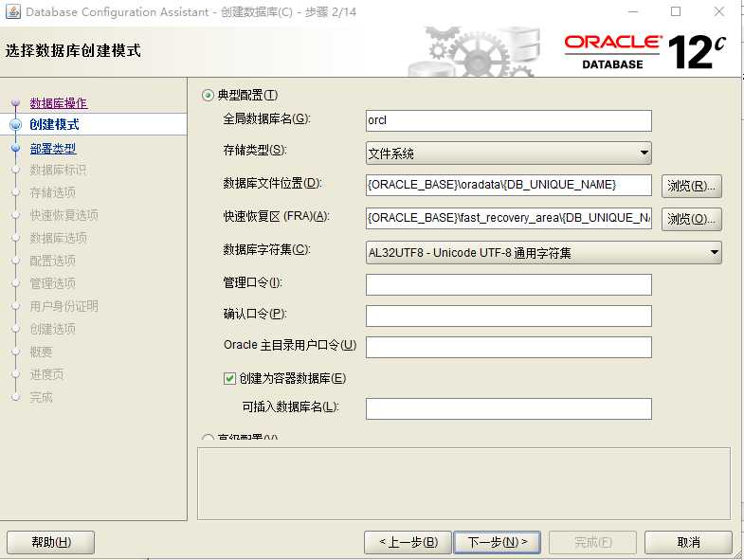Focus the Oracle 主目录用户口令 field
744x560 pixels.
509,348
